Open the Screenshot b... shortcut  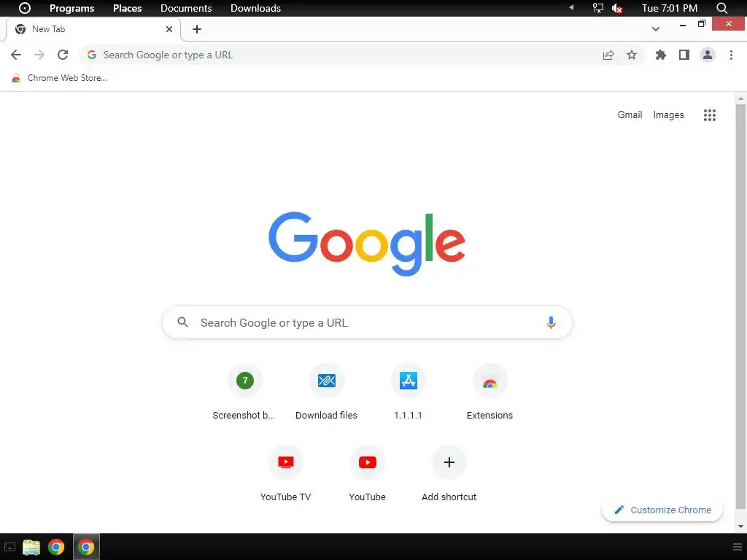244,392
